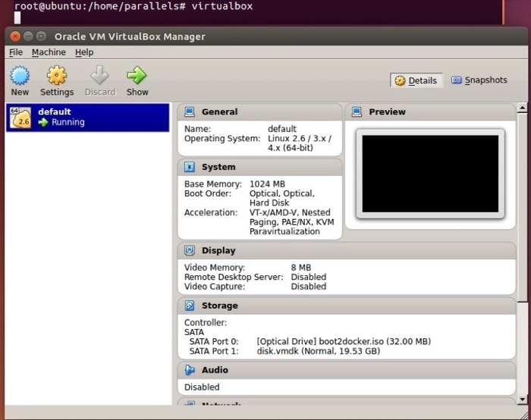Click the Audio section speaker icon
531x420 pixels.
pyautogui.click(x=190, y=370)
